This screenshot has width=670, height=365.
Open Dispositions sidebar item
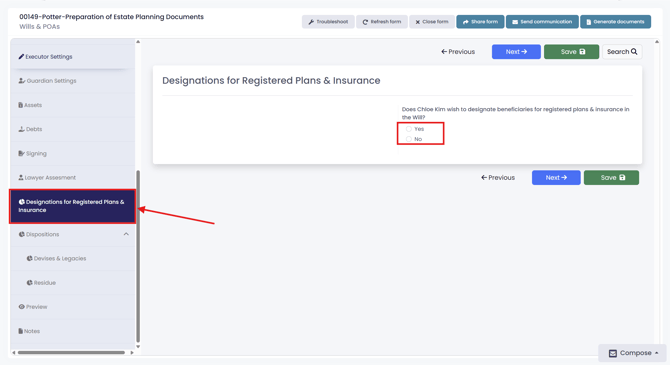tap(72, 234)
